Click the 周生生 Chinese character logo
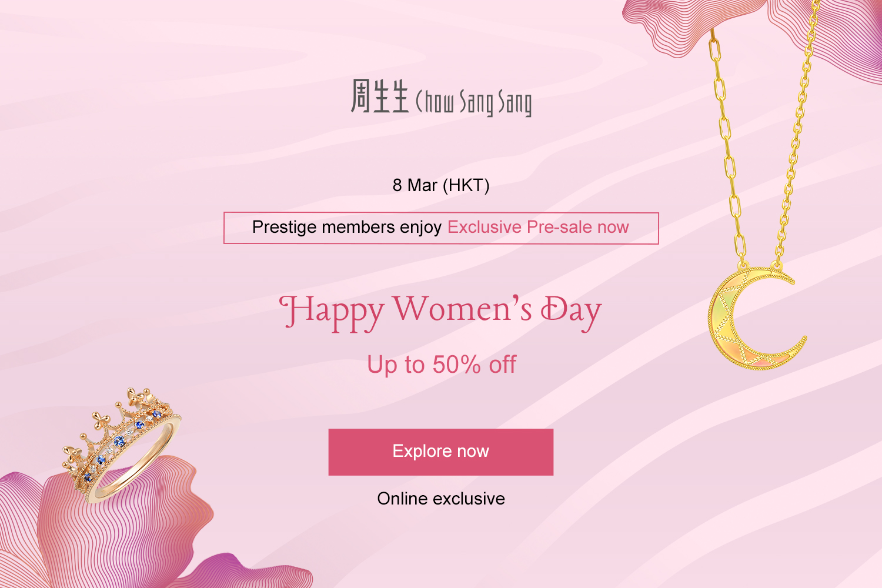 [x=379, y=96]
